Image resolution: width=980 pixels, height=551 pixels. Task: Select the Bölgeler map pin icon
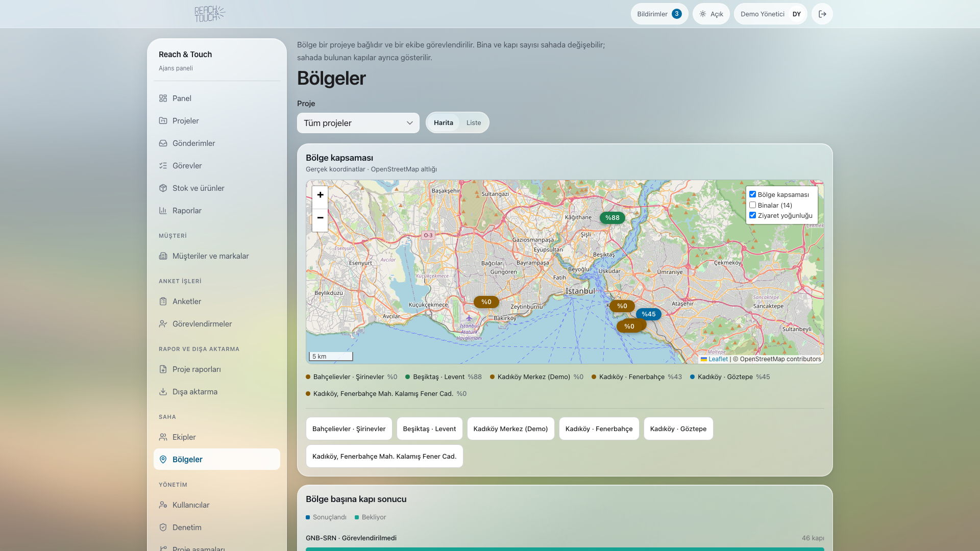point(163,460)
